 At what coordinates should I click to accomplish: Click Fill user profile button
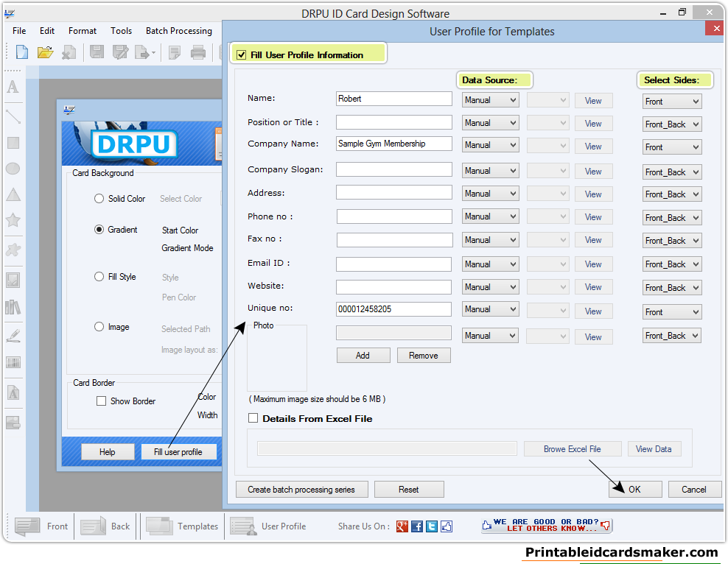178,452
